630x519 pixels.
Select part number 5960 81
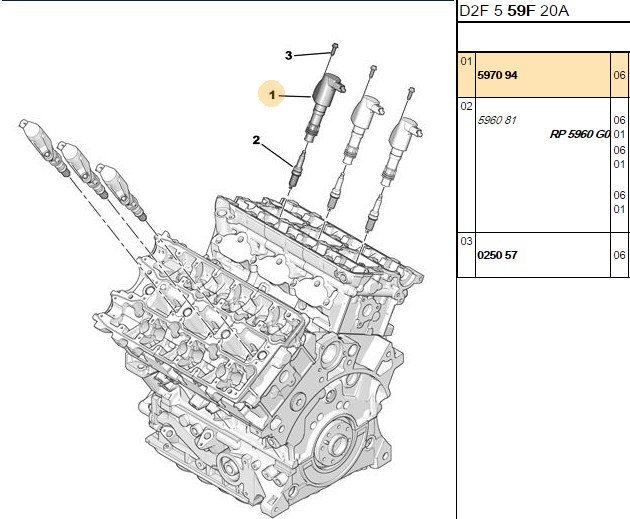[497, 120]
